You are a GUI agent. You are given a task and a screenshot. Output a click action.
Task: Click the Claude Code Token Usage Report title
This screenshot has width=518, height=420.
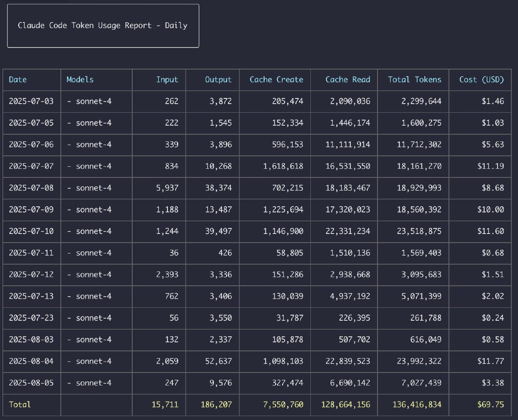102,26
